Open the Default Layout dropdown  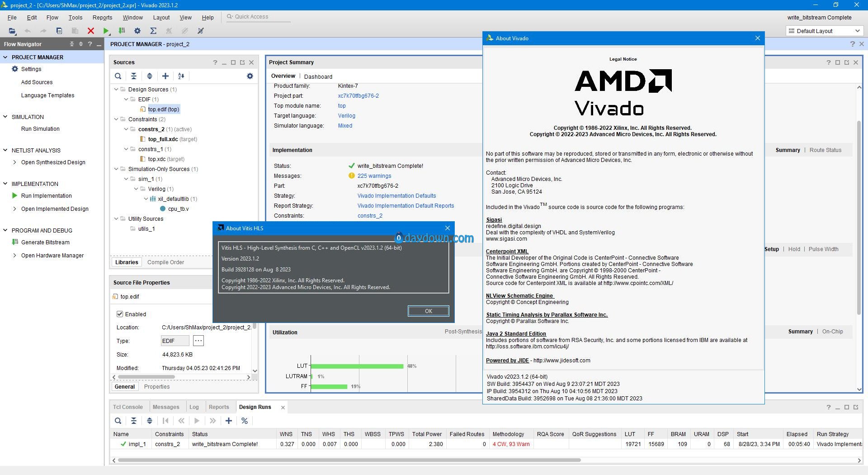point(824,31)
